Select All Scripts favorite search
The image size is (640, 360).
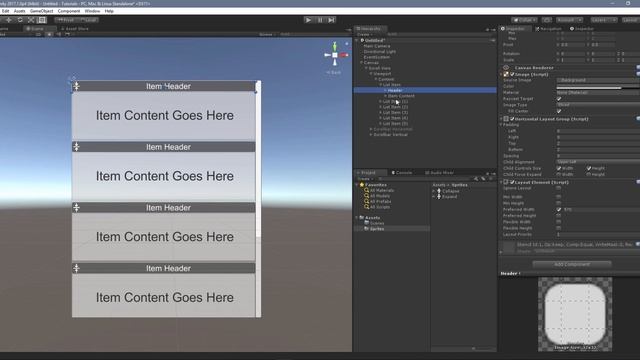coord(377,207)
